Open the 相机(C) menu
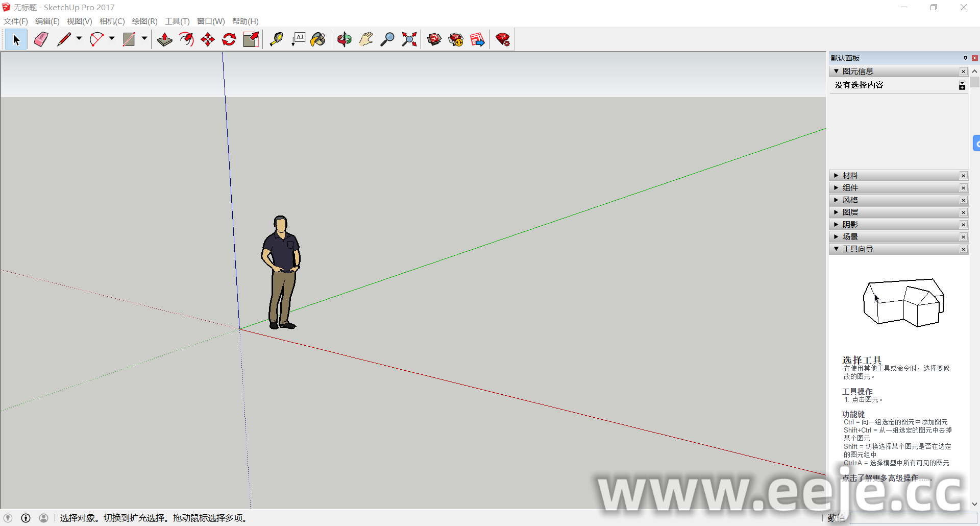Viewport: 980px width, 526px height. coord(112,21)
